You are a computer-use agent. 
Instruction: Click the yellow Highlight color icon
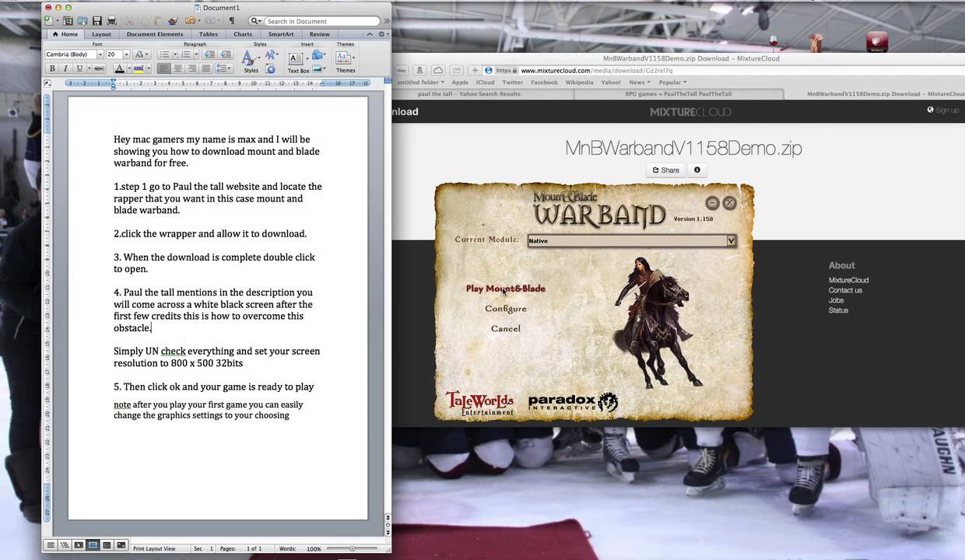tap(139, 68)
